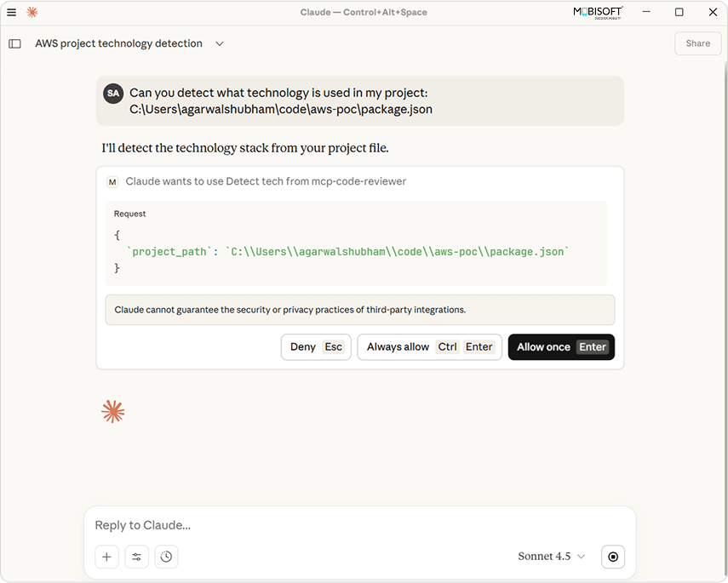Click the Claude starburst logo in title bar

(32, 12)
